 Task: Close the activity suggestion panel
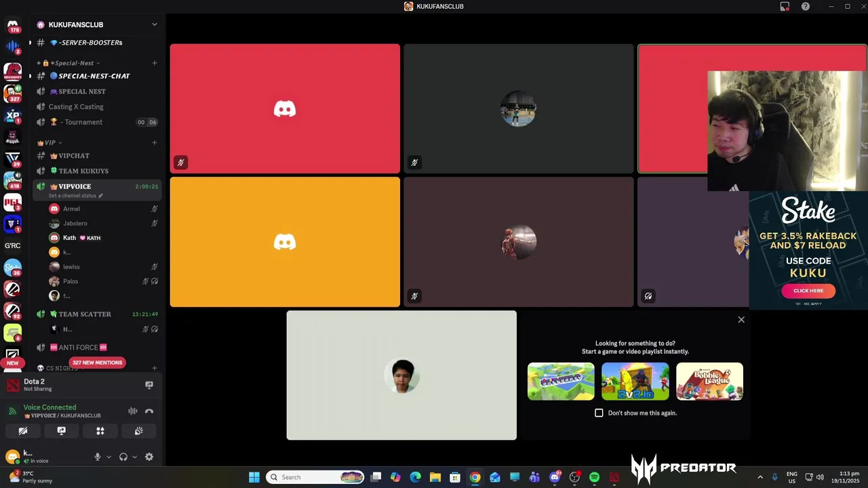tap(741, 320)
